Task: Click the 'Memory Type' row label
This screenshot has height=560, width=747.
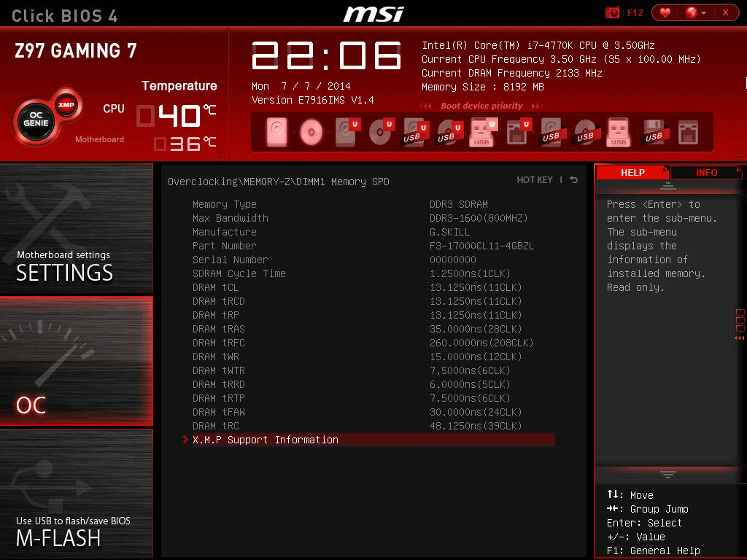Action: click(x=225, y=204)
